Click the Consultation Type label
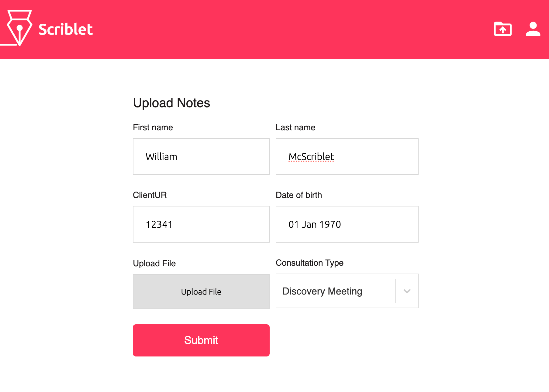549x392 pixels. [309, 263]
